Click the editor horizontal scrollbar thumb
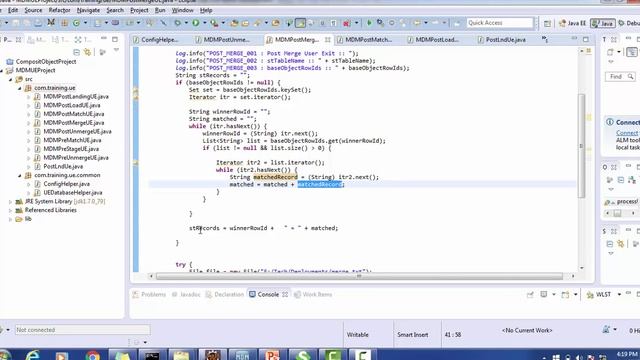The height and width of the screenshot is (360, 640). (x=359, y=276)
